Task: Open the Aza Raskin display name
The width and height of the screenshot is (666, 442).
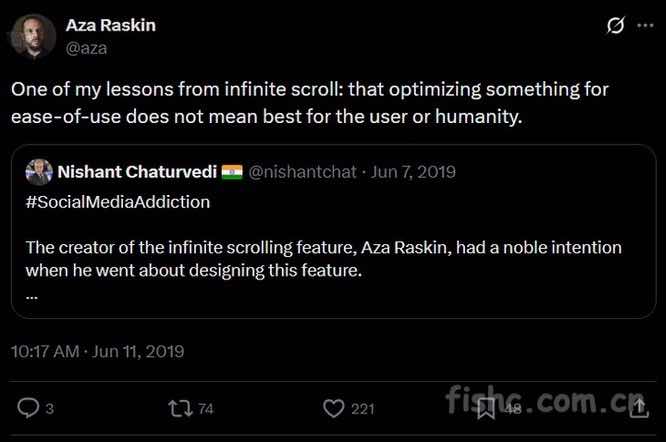Action: point(110,25)
